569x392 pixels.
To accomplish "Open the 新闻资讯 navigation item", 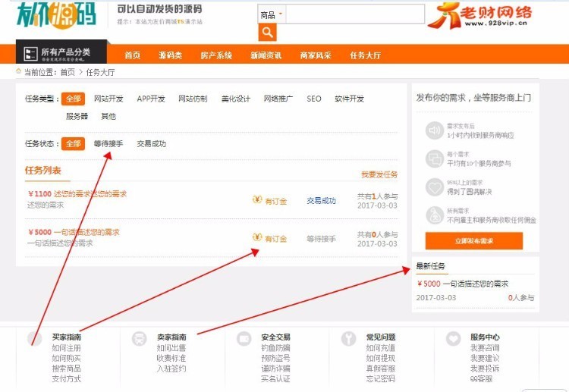I will [266, 55].
